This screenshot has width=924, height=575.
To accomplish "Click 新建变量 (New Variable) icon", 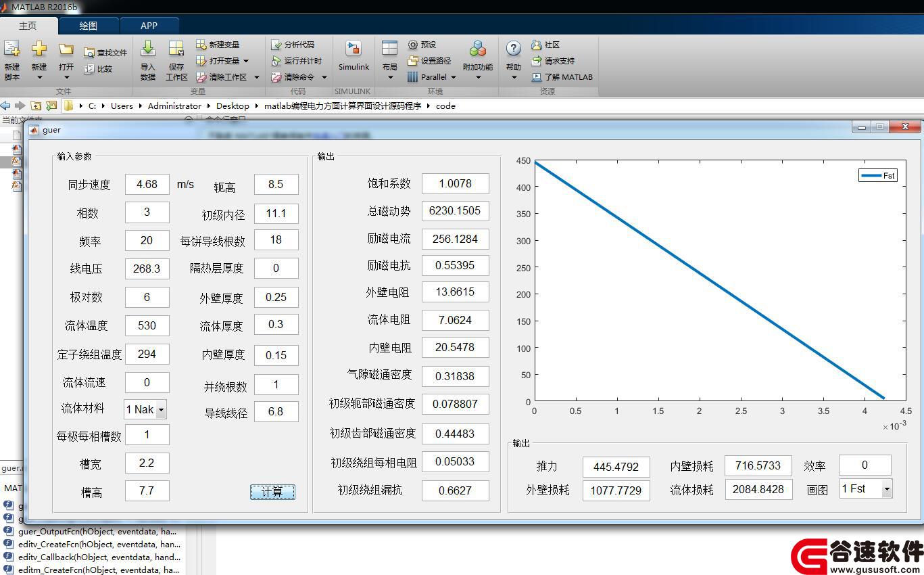I will click(201, 44).
